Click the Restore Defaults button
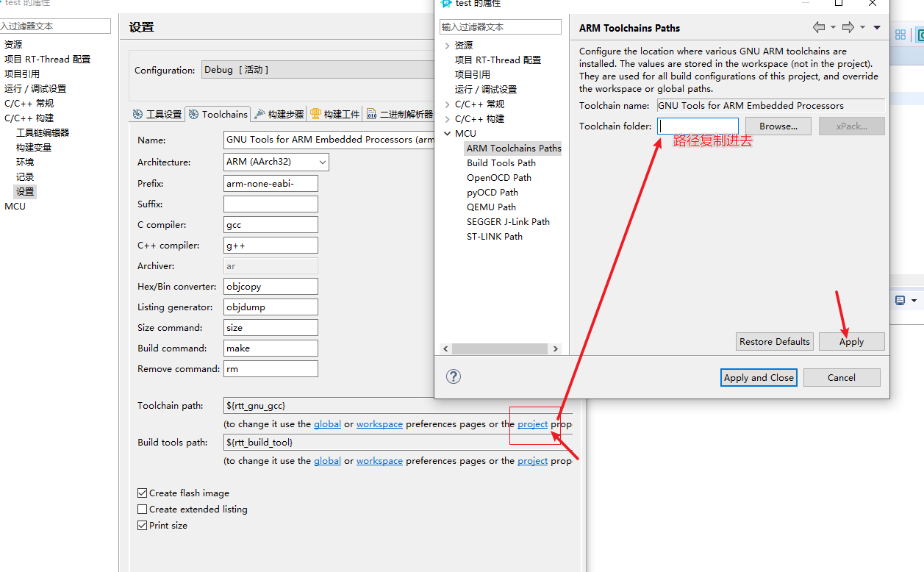 [775, 341]
